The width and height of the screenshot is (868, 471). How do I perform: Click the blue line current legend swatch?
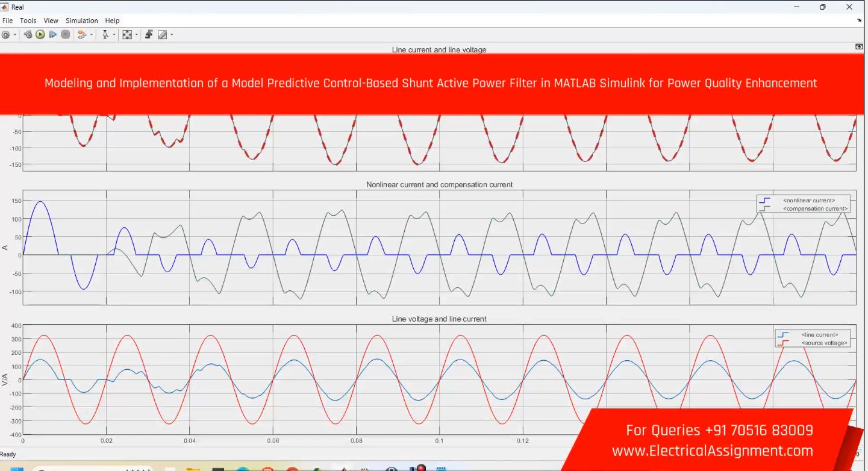(x=784, y=334)
